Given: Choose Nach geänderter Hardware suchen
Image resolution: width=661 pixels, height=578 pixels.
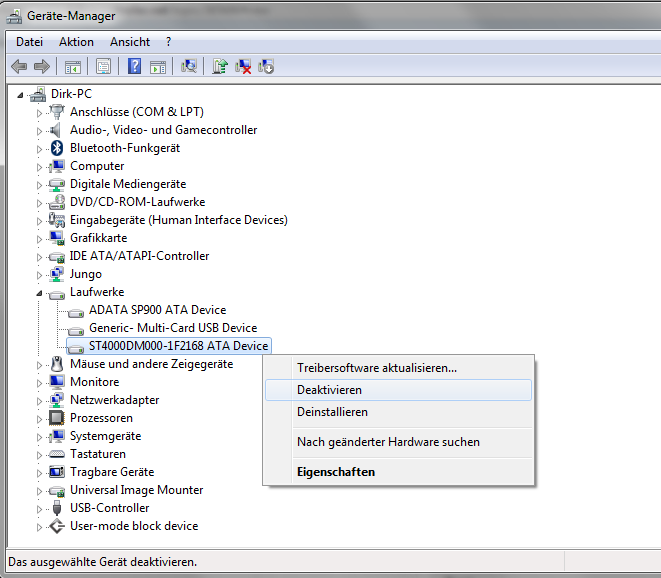Looking at the screenshot, I should pos(398,442).
